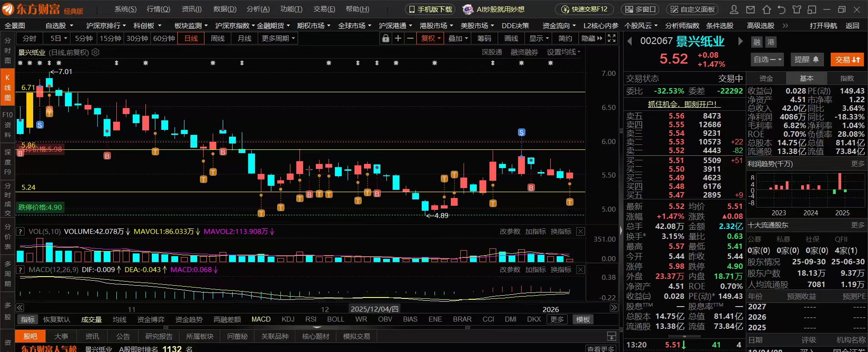
Task: Toggle the 成交量 volume indicator
Action: [x=91, y=319]
